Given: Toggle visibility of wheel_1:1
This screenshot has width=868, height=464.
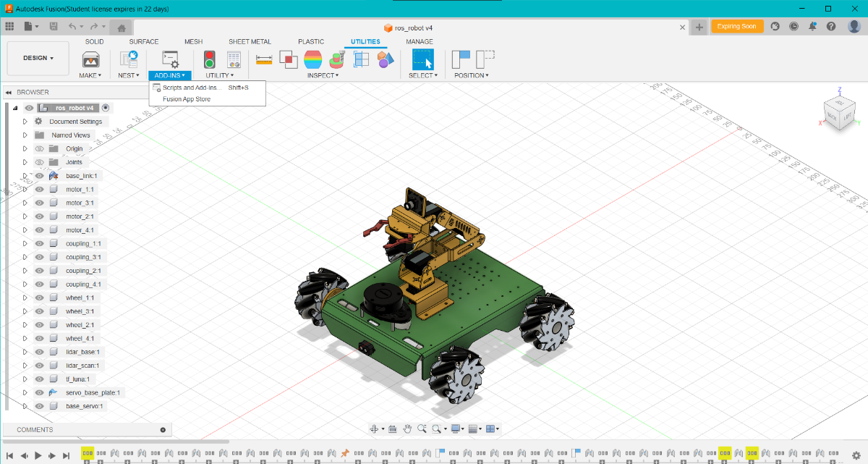Looking at the screenshot, I should (x=40, y=298).
